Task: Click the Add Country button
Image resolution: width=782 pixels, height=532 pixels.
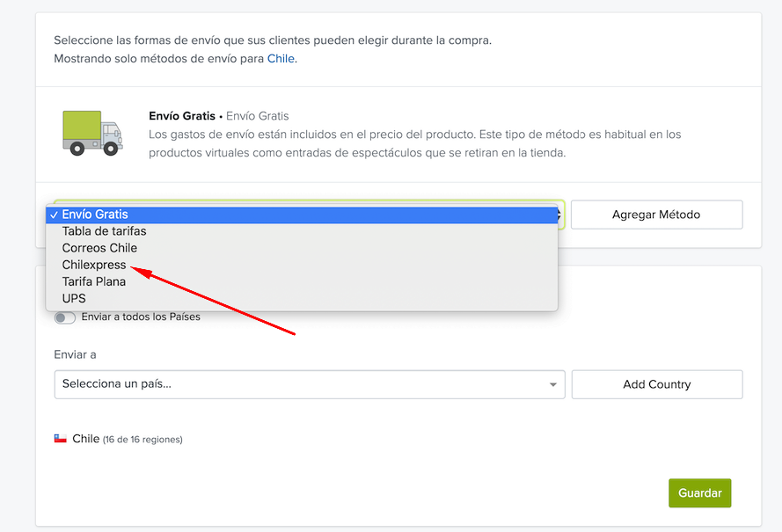Action: tap(656, 384)
